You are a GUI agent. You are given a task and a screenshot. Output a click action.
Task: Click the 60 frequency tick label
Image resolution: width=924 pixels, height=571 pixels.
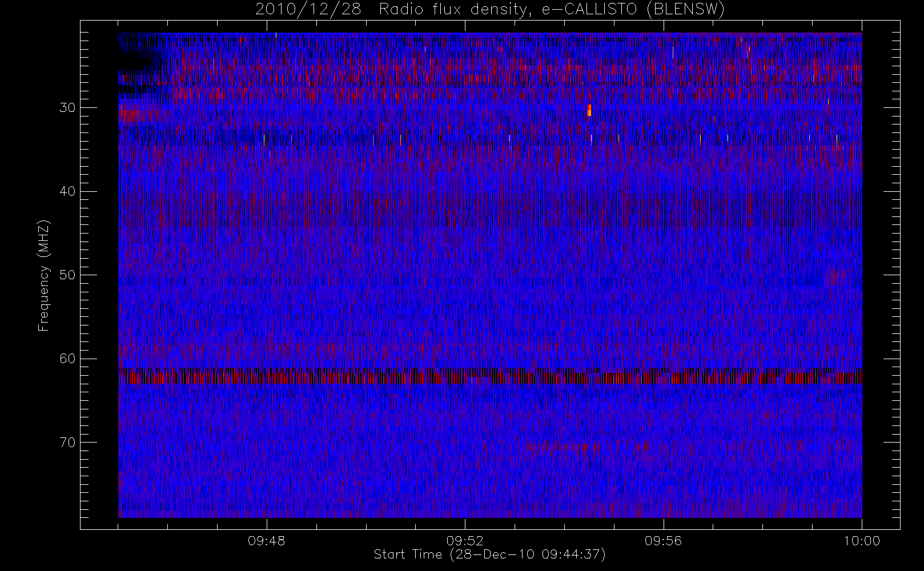[x=67, y=359]
